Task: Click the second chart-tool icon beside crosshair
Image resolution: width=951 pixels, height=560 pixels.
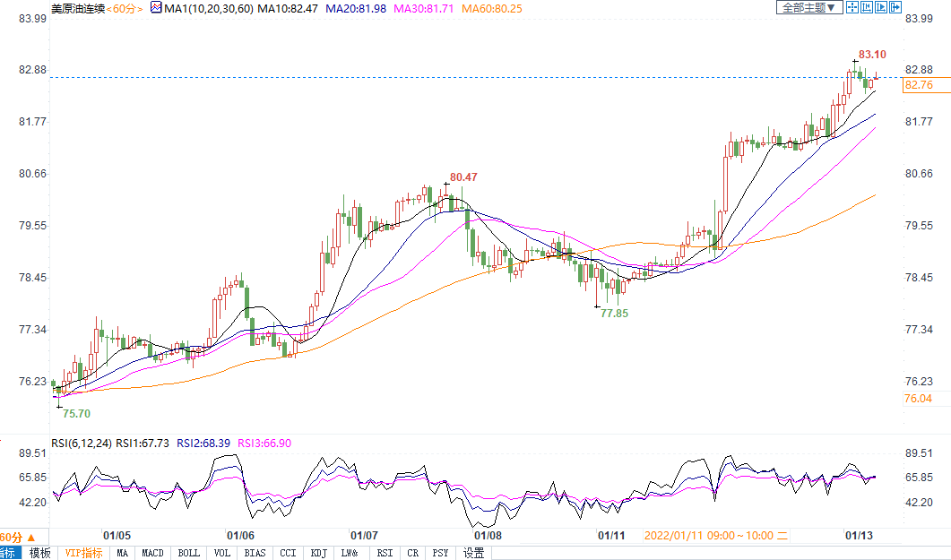Action: [x=867, y=8]
